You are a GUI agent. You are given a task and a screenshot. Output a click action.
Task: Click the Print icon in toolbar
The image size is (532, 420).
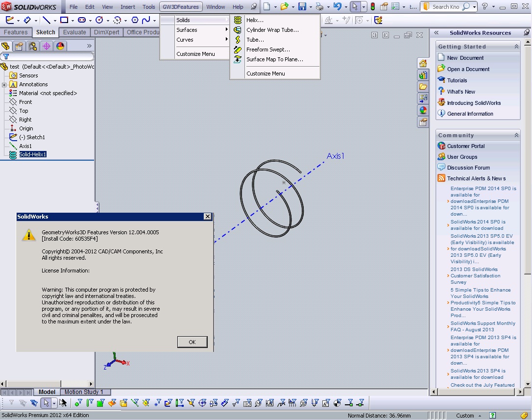[x=319, y=6]
